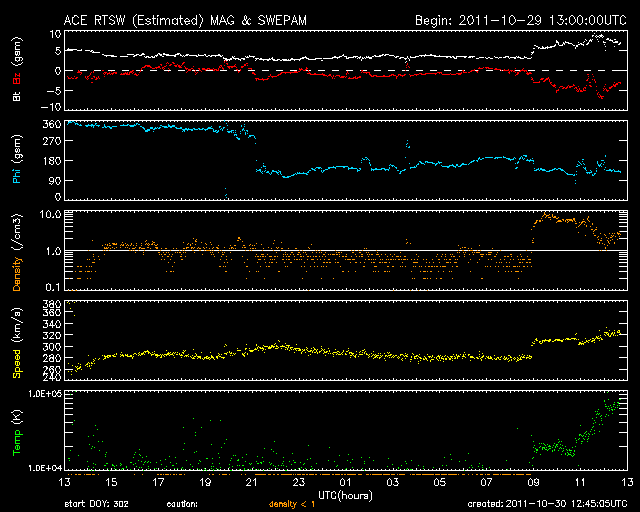Click the 'Temp (K)' axis label
Image resolution: width=640 pixels, height=512 pixels.
[x=17, y=433]
